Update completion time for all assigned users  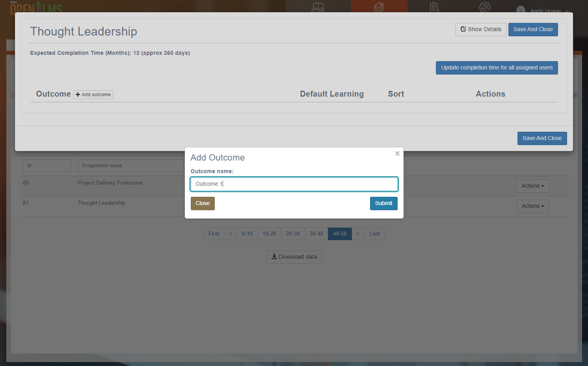click(497, 68)
